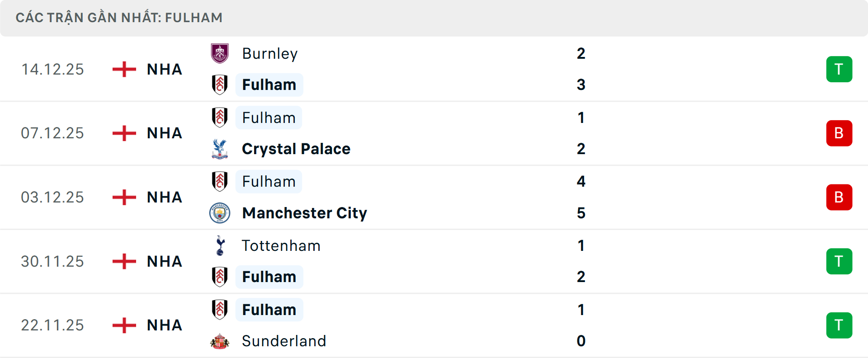Click the Crystal Palace club badge
Image resolution: width=868 pixels, height=358 pixels.
pyautogui.click(x=220, y=149)
